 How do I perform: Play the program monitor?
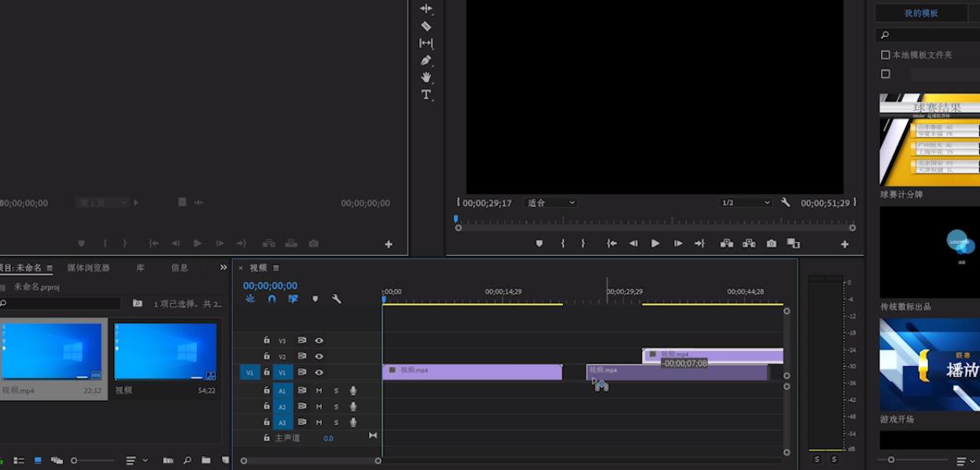pos(655,244)
